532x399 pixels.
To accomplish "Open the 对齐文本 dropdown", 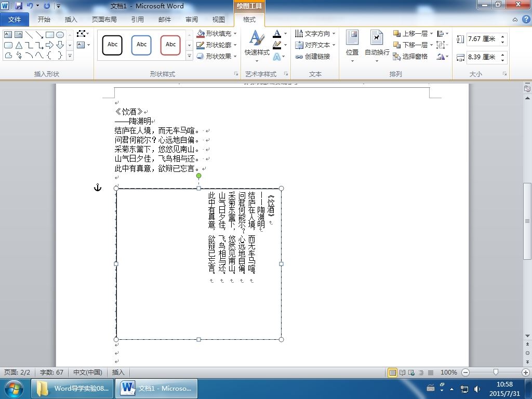I will [315, 45].
